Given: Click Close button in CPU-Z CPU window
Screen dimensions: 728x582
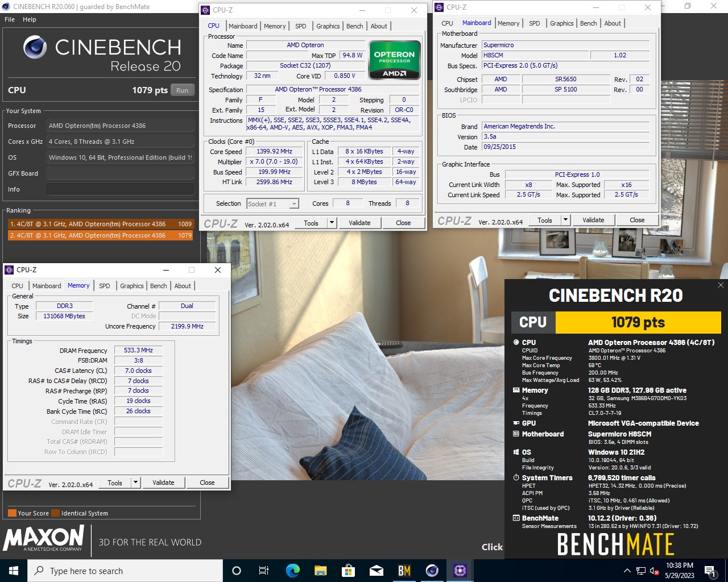Looking at the screenshot, I should (403, 223).
